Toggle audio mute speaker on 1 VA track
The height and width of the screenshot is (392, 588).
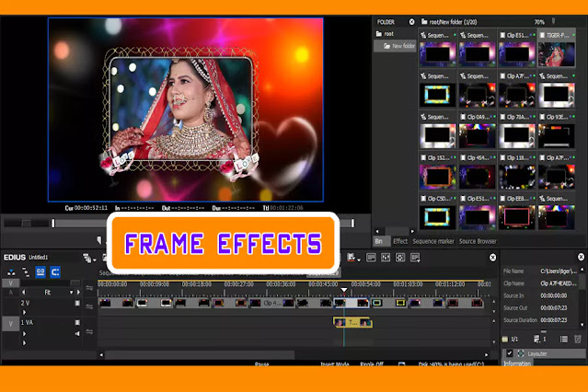coord(77,333)
